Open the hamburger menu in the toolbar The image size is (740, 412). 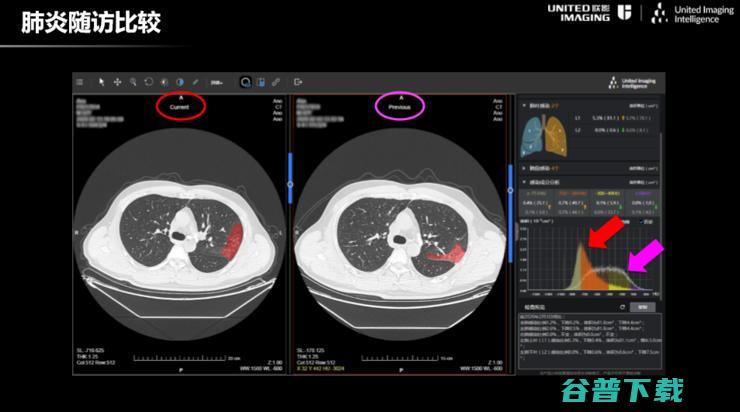click(80, 82)
